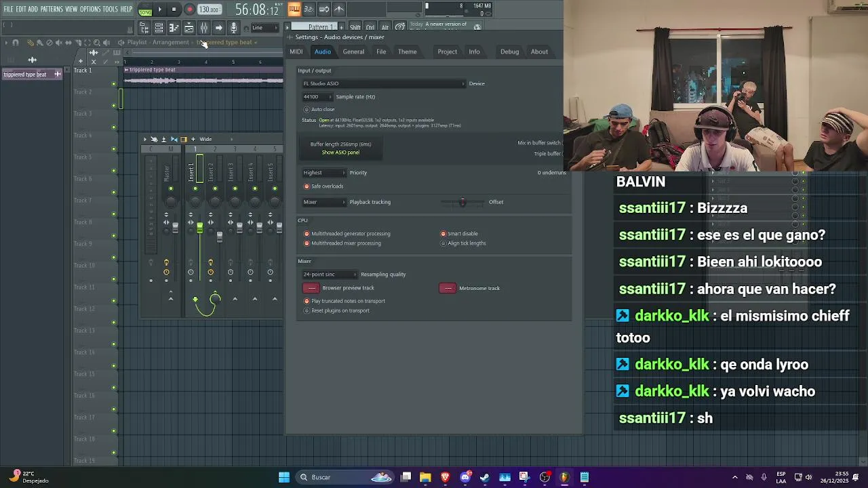Open Steam from the taskbar
868x488 pixels.
485,477
